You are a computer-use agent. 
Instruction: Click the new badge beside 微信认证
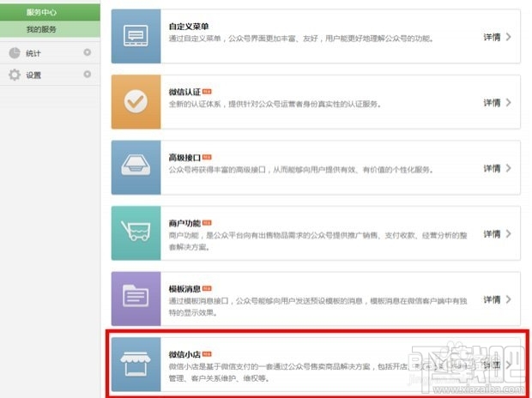(x=207, y=91)
